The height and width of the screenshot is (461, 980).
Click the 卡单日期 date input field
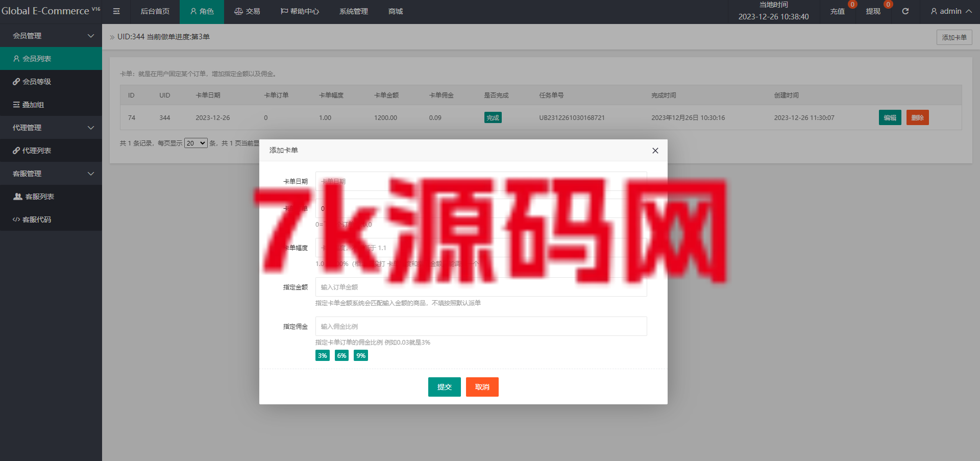click(481, 181)
